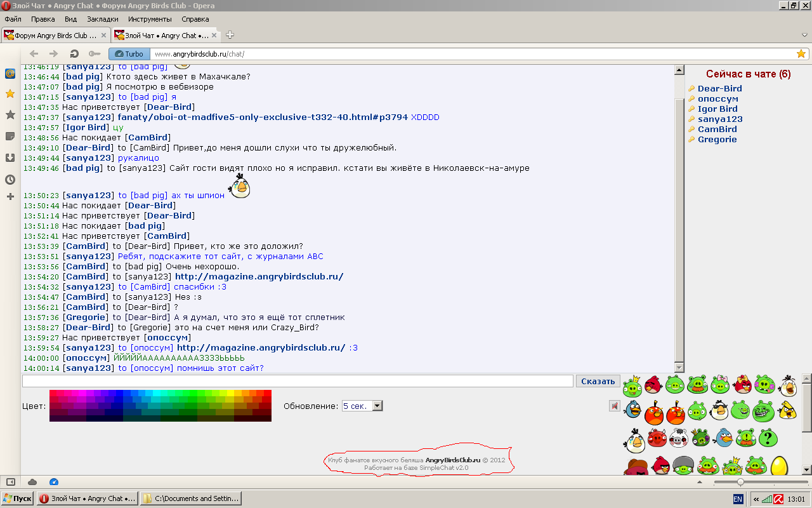Insert the red devil pig with horns emoticon
This screenshot has height=508, width=812.
click(x=657, y=438)
